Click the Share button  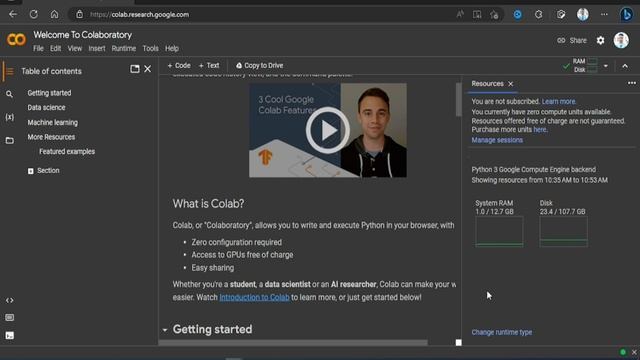coord(572,40)
